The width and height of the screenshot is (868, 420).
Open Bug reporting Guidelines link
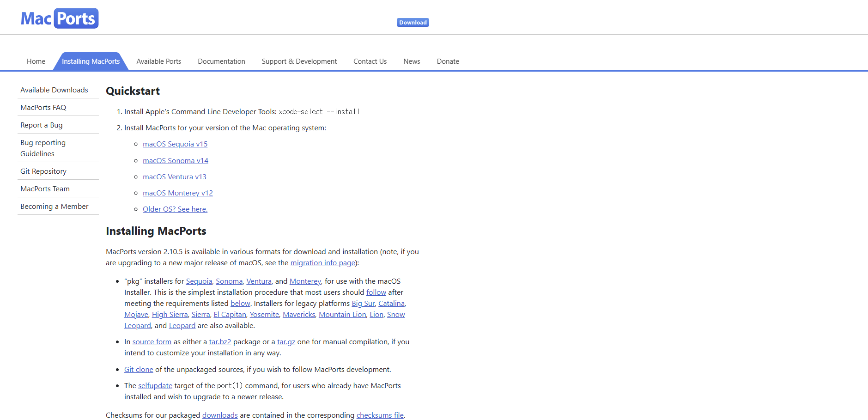click(43, 148)
